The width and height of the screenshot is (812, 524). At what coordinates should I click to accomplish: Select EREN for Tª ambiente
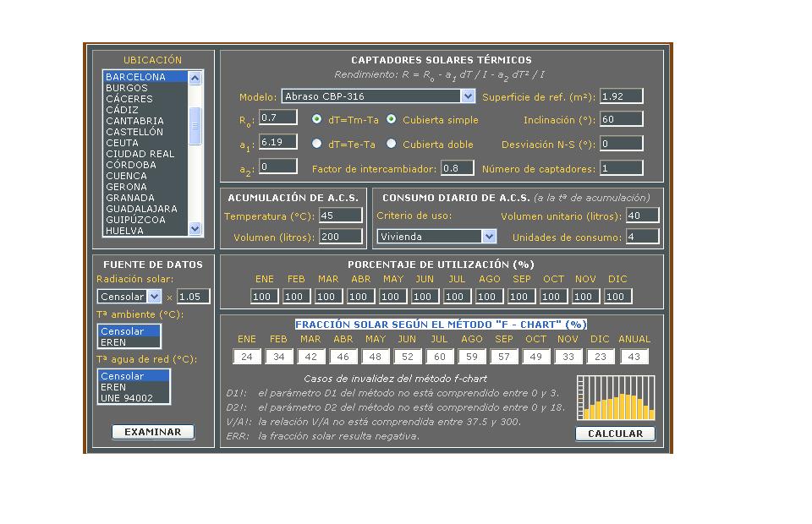tap(129, 342)
